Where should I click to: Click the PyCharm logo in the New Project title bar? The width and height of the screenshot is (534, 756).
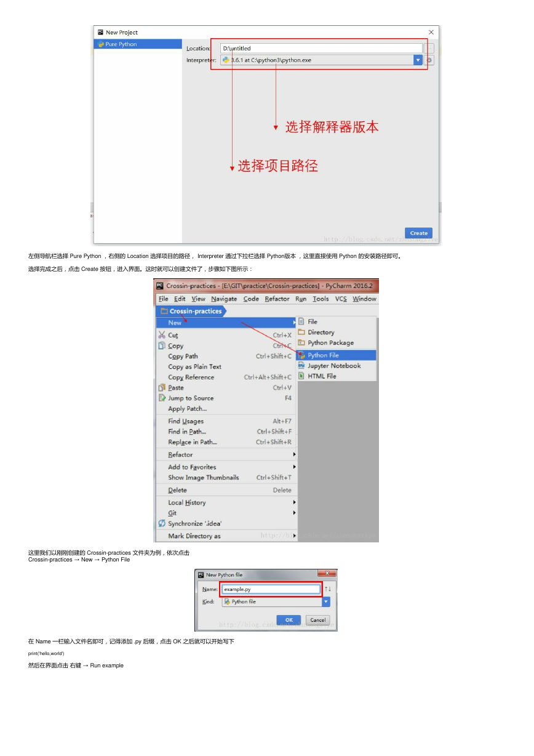coord(100,32)
